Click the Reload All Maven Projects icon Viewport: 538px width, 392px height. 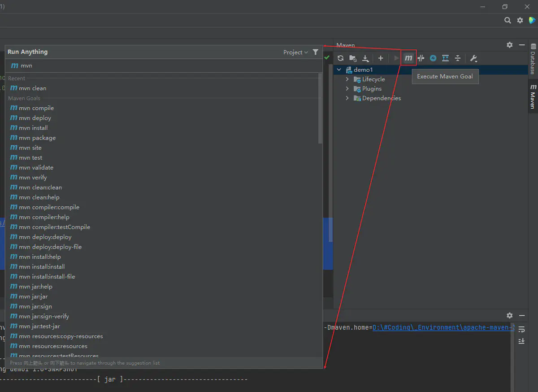click(341, 58)
